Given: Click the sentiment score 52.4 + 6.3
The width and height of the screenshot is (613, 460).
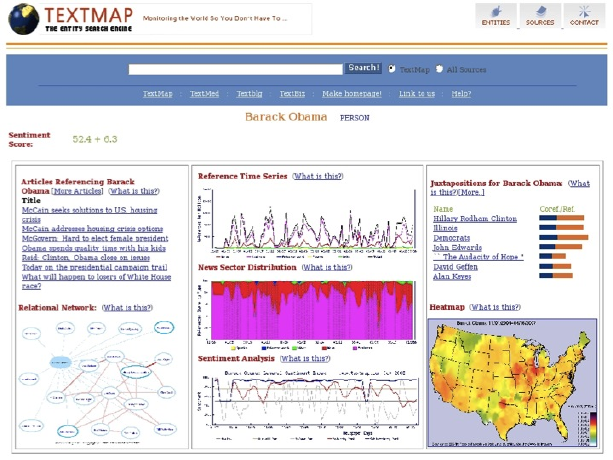Looking at the screenshot, I should tap(95, 140).
